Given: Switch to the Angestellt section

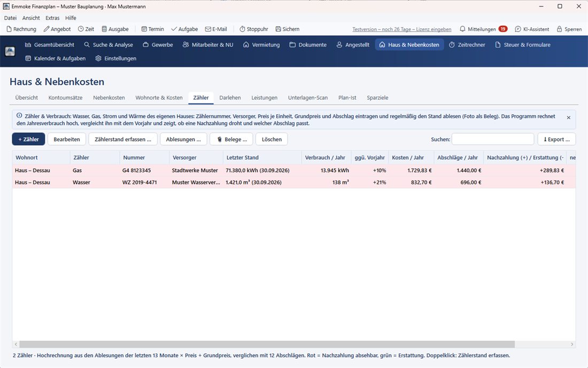Looking at the screenshot, I should pos(353,44).
